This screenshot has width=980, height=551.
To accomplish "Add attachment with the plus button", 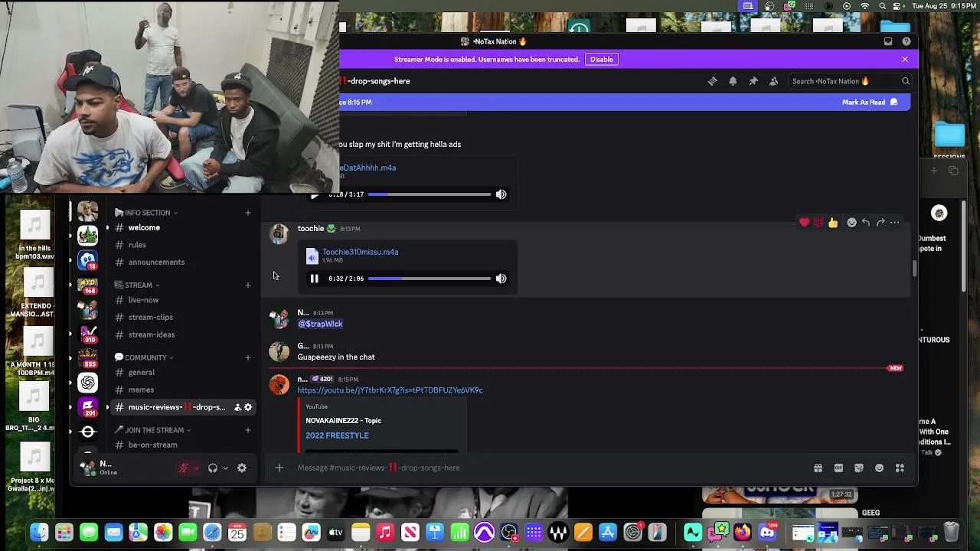I will tap(279, 468).
